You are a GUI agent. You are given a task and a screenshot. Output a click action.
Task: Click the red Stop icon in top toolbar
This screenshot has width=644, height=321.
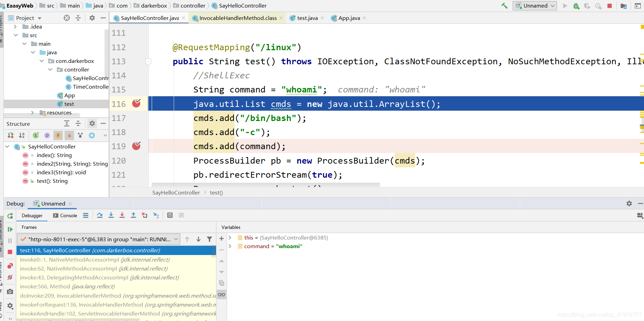coord(610,5)
